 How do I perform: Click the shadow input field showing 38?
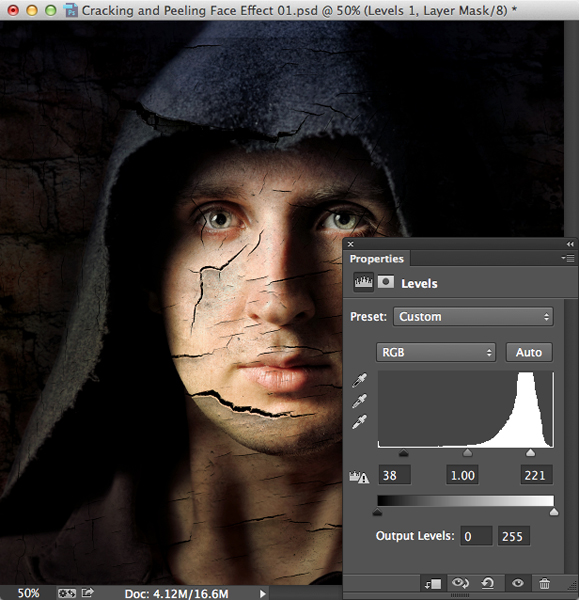[395, 475]
